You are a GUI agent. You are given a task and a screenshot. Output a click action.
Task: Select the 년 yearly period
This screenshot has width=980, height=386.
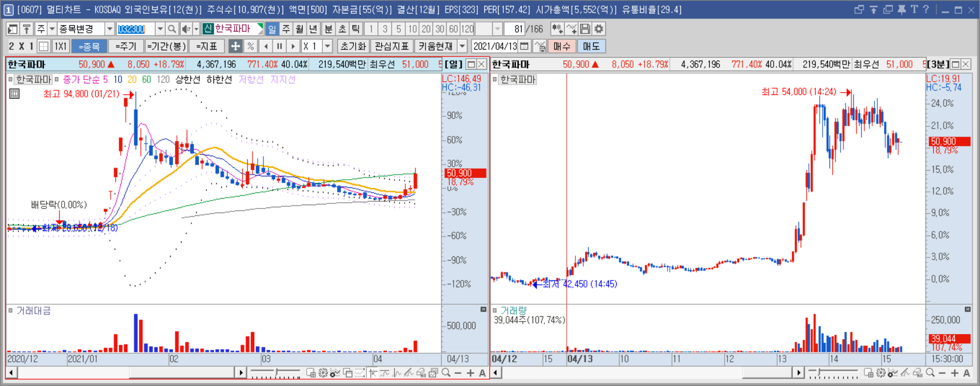coord(313,29)
